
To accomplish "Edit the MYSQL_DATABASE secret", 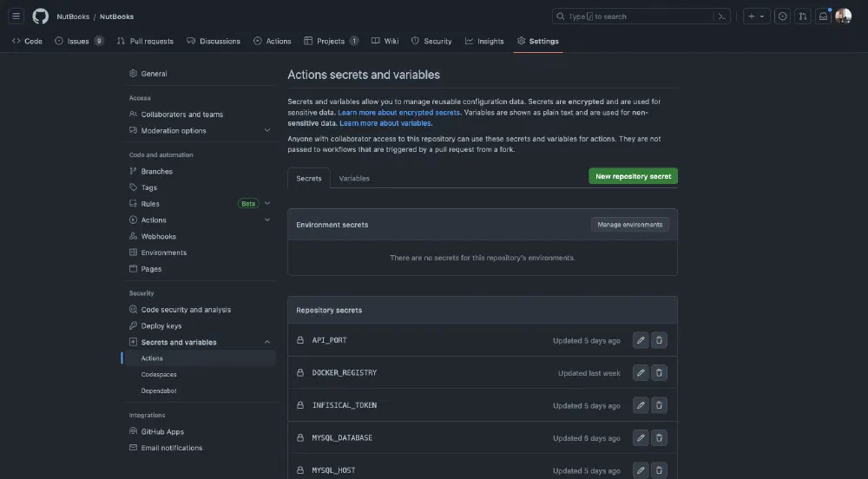I will click(641, 438).
